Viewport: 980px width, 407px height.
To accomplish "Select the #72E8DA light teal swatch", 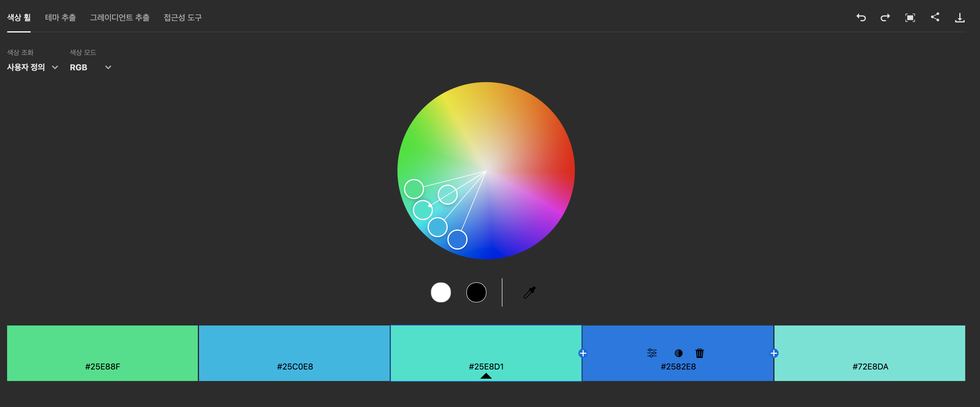I will point(870,353).
